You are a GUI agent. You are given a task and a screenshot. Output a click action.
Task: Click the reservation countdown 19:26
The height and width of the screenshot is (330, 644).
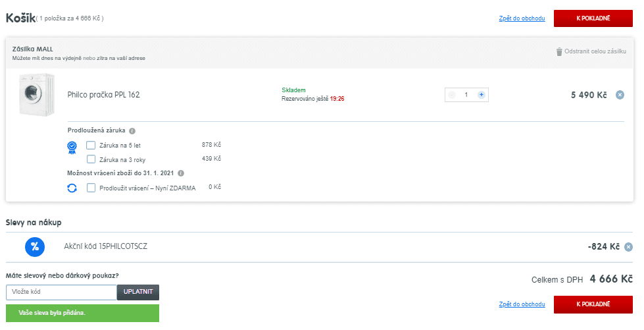337,99
